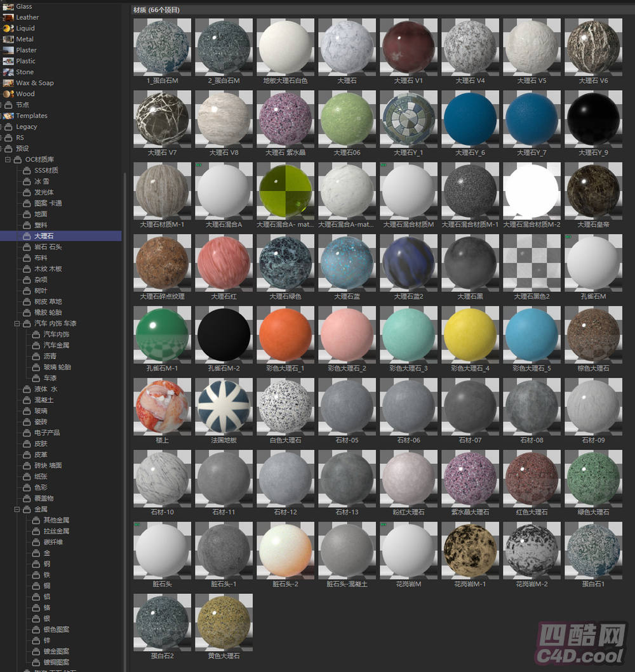The width and height of the screenshot is (635, 672).
Task: Collapse the 汽车 内饰 车漆 folder
Action: [x=18, y=324]
